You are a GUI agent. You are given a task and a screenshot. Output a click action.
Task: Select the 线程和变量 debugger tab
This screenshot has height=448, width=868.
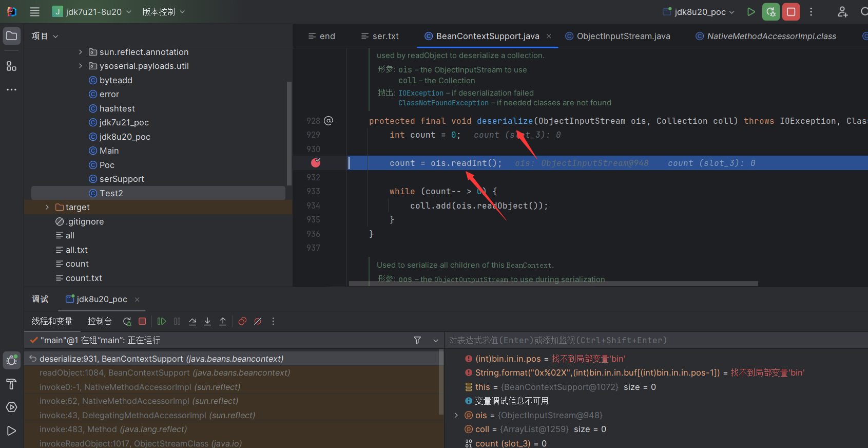point(52,321)
